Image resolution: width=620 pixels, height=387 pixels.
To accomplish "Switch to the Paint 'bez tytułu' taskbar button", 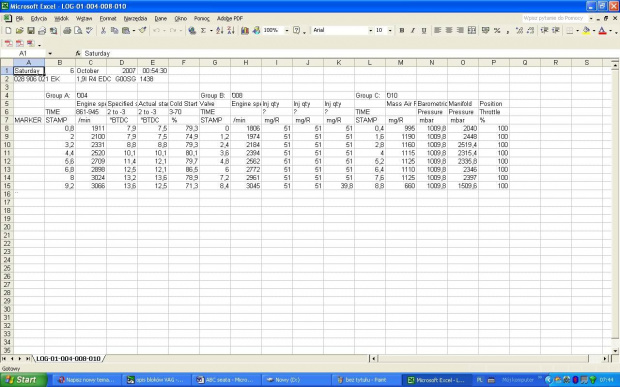I will 366,380.
